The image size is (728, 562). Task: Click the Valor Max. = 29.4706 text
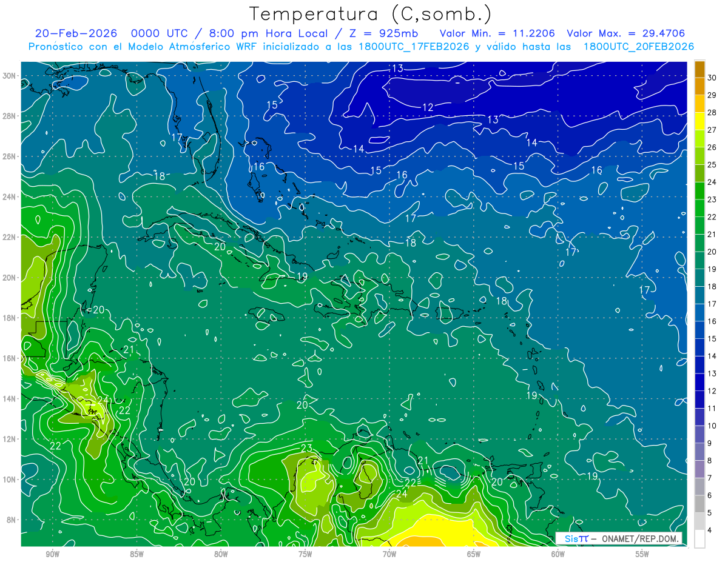click(626, 33)
